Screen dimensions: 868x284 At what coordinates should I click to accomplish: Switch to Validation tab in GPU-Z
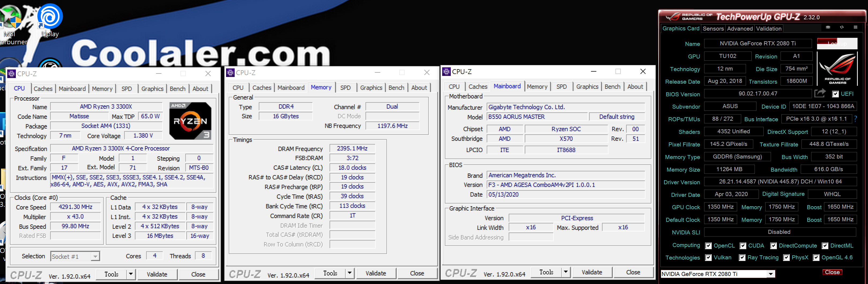coord(769,29)
